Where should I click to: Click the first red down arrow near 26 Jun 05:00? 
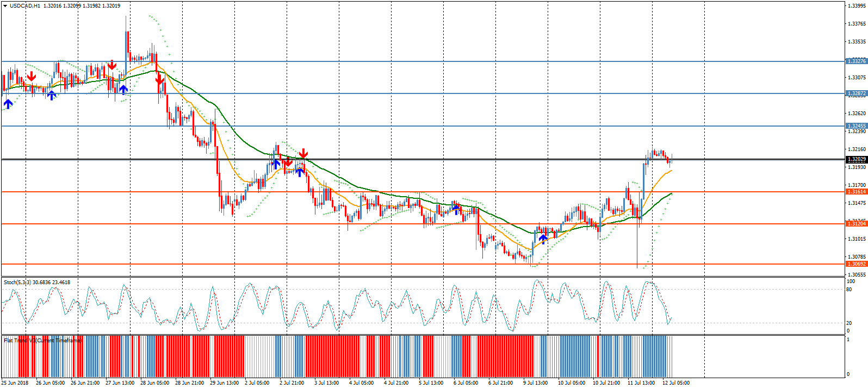[32, 77]
